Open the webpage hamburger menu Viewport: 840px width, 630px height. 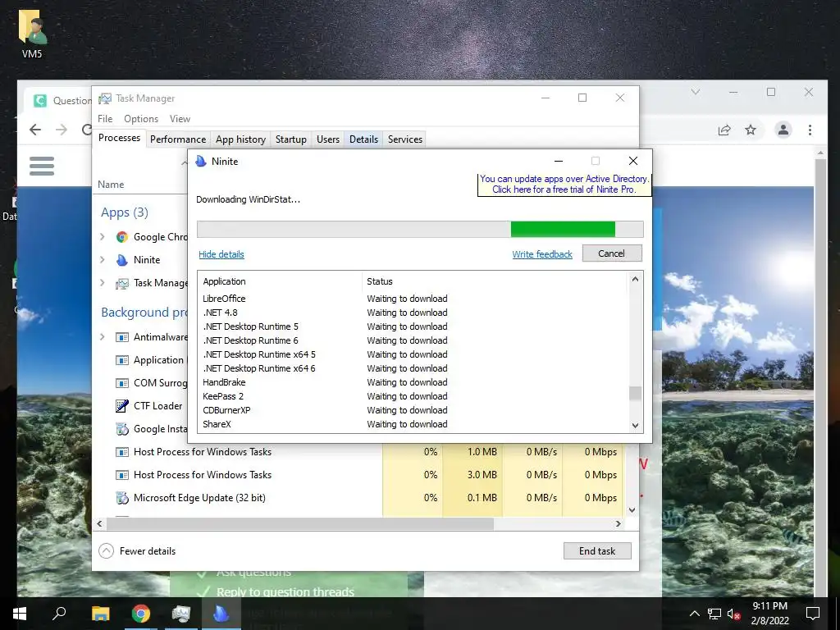[42, 166]
